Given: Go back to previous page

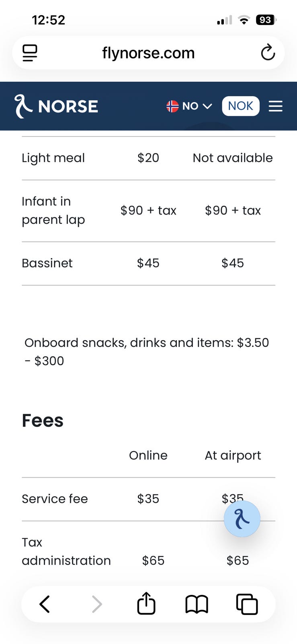Looking at the screenshot, I should (45, 604).
